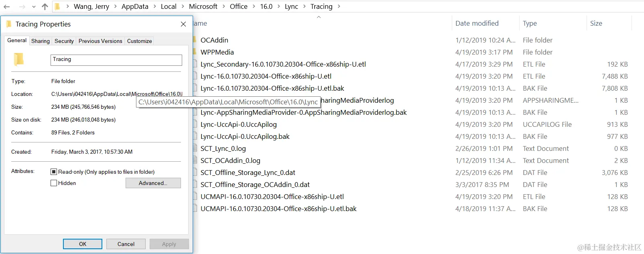Select Lync-16.0.10730.20304-Office-x86ship-U.etl.bak

[272, 88]
